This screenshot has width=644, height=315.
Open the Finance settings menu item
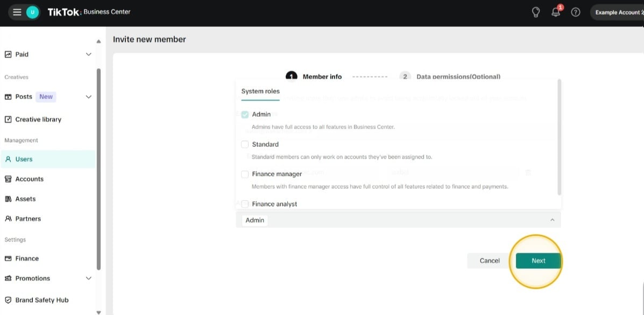pyautogui.click(x=27, y=259)
